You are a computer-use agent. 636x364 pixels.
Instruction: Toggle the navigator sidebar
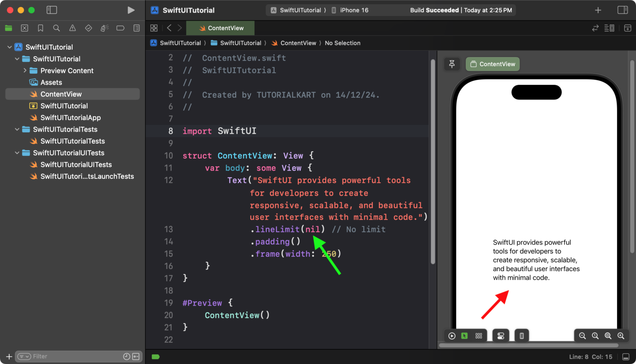(52, 10)
